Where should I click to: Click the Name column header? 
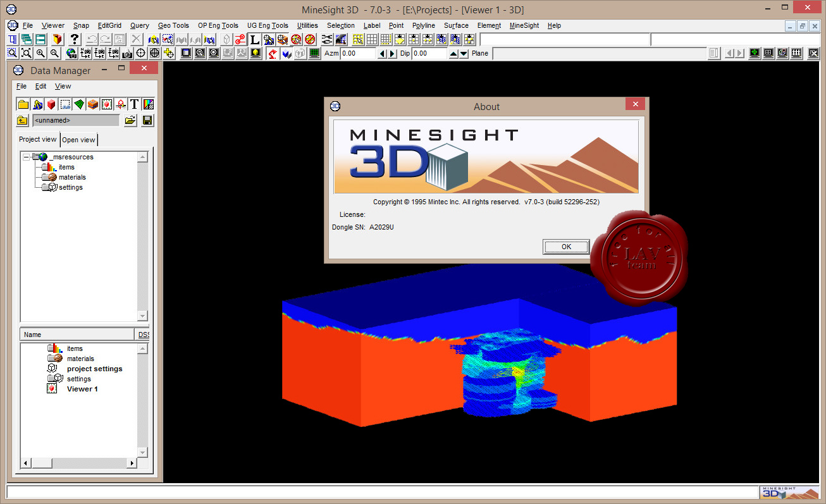click(78, 335)
